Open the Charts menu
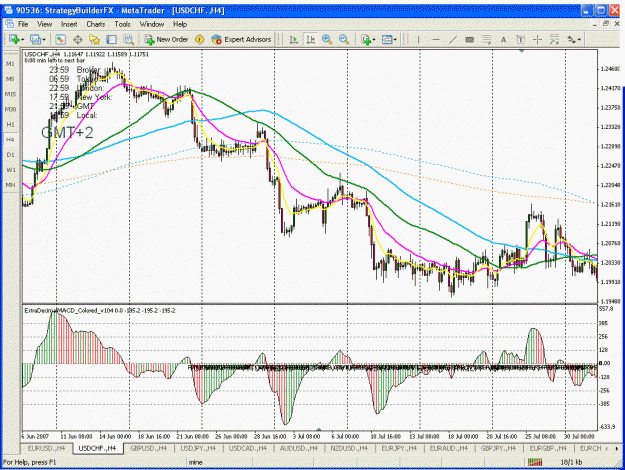625x470 pixels. coord(96,24)
